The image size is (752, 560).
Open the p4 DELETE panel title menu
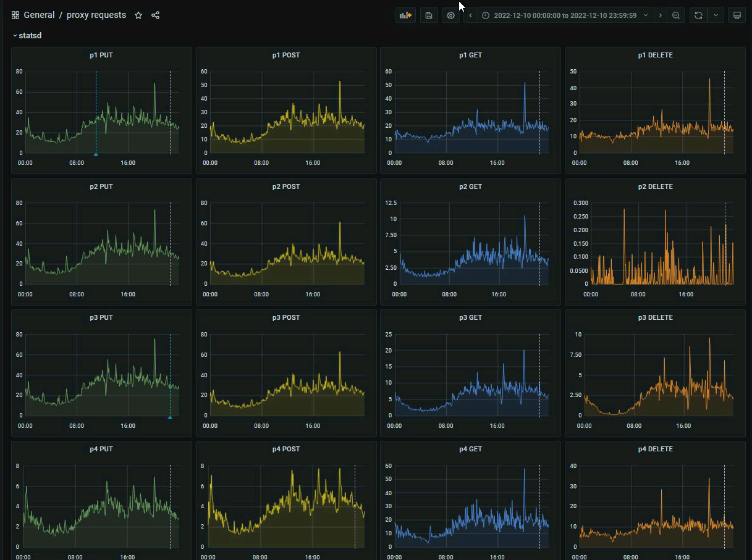[x=656, y=449]
